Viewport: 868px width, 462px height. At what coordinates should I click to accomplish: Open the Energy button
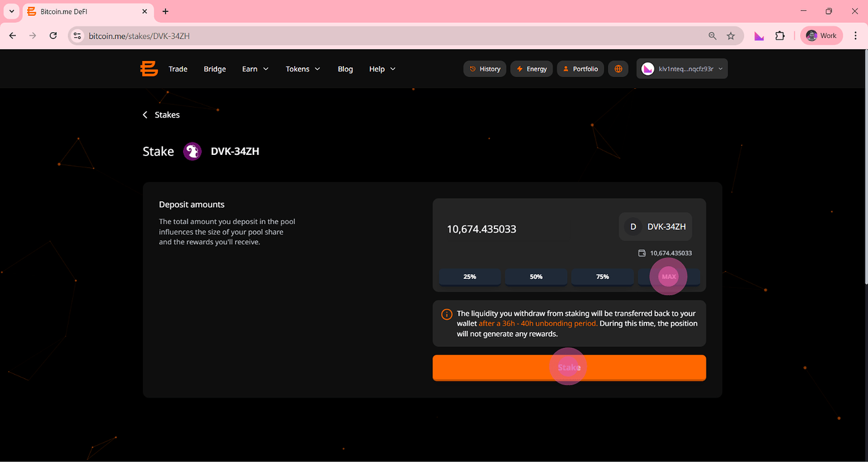tap(531, 69)
